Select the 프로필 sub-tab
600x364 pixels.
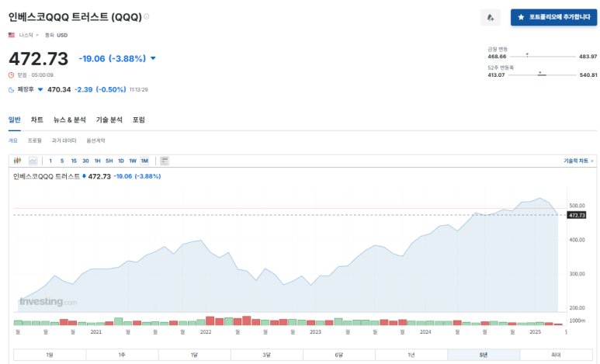pos(34,140)
